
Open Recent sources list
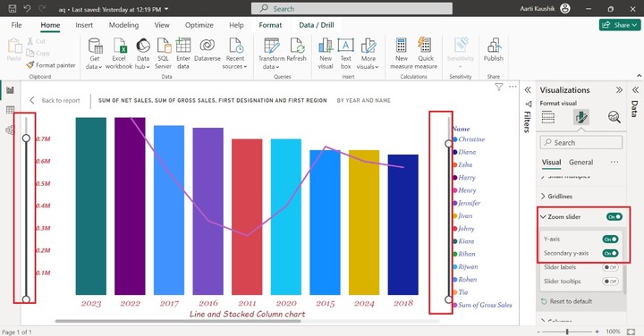click(235, 54)
